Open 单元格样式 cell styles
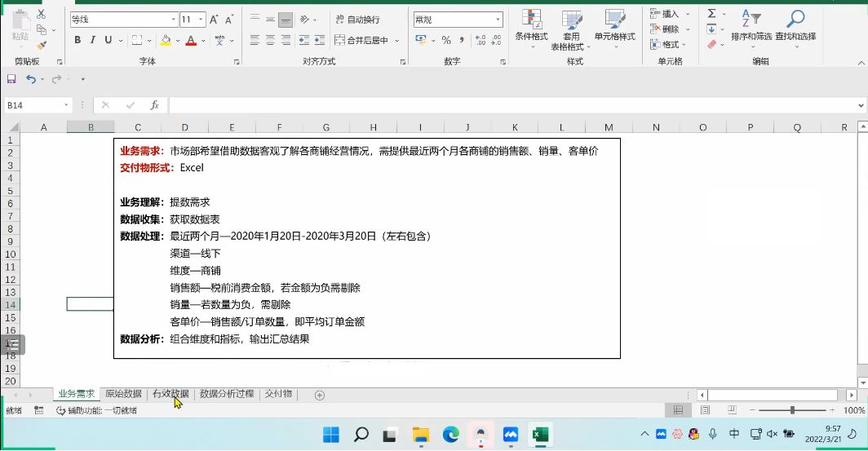This screenshot has width=868, height=451. click(x=615, y=29)
